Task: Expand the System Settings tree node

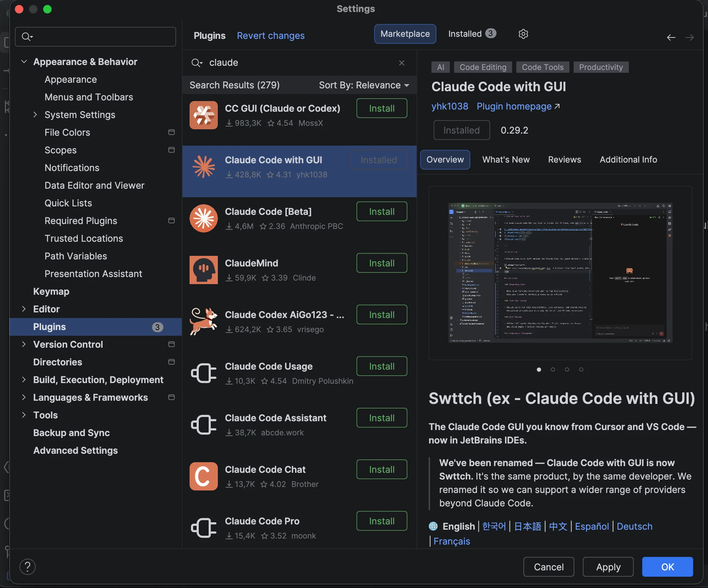Action: [35, 114]
